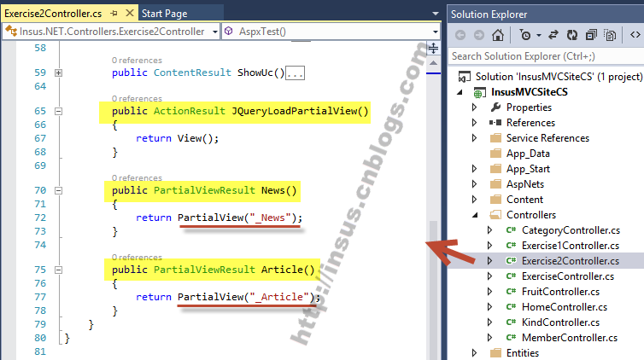This screenshot has width=644, height=360.
Task: Click the Controllers open folder icon
Action: (495, 215)
